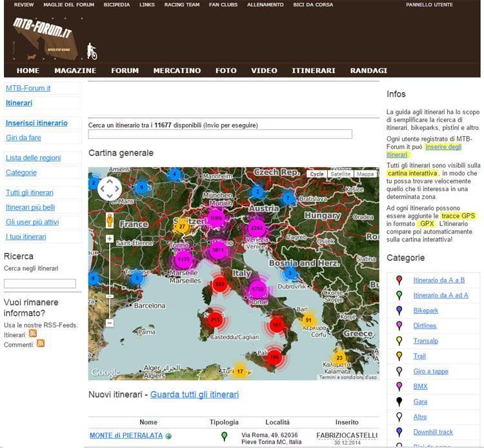The width and height of the screenshot is (484, 448).
Task: Open the 1176 cluster marker near Torino
Action: tap(184, 260)
